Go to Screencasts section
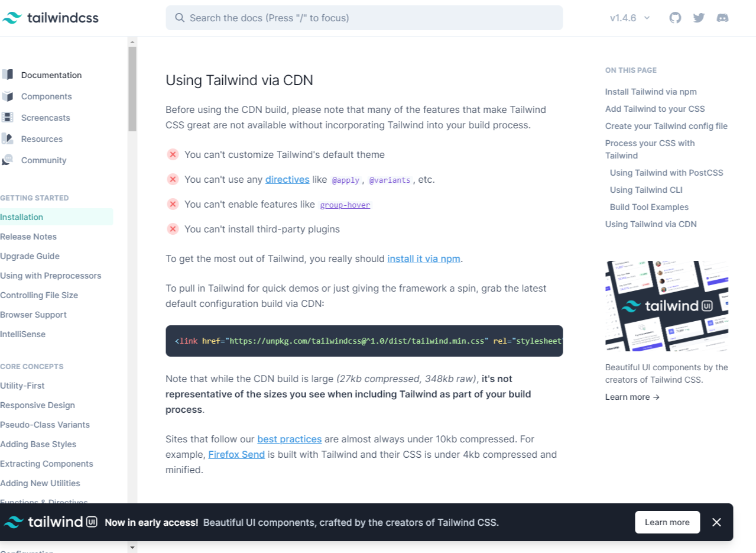This screenshot has width=756, height=553. (x=46, y=118)
